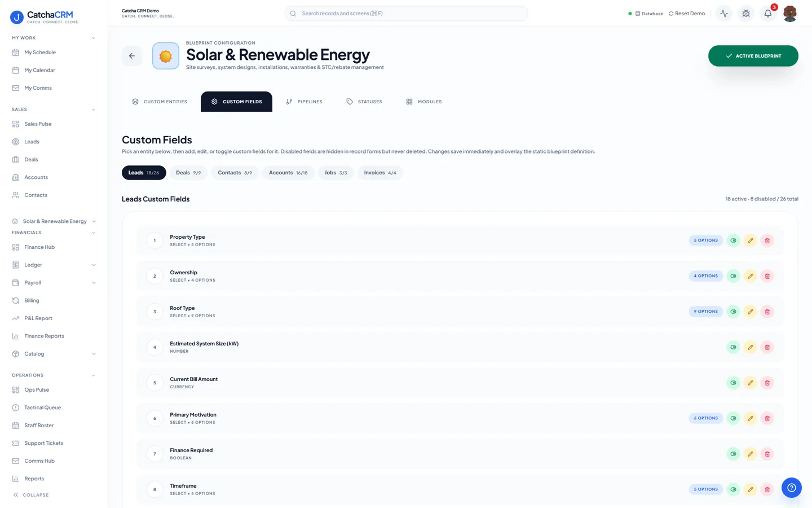812x508 pixels.
Task: Toggle visibility of Finance Required field
Action: pos(733,454)
